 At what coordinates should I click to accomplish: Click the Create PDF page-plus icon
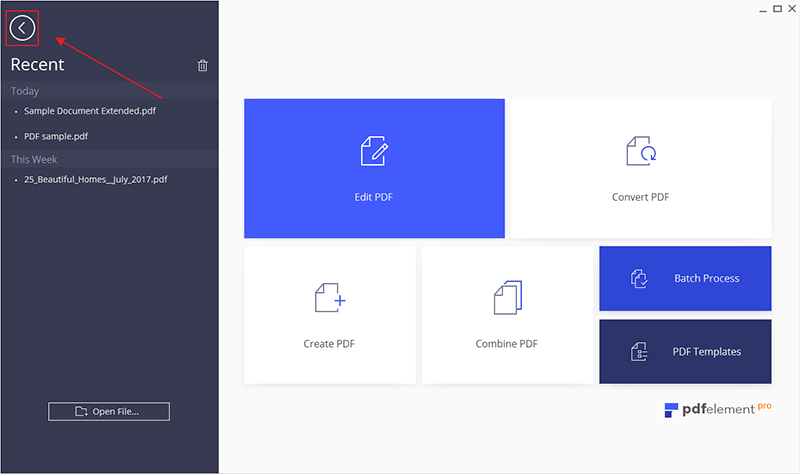point(330,297)
